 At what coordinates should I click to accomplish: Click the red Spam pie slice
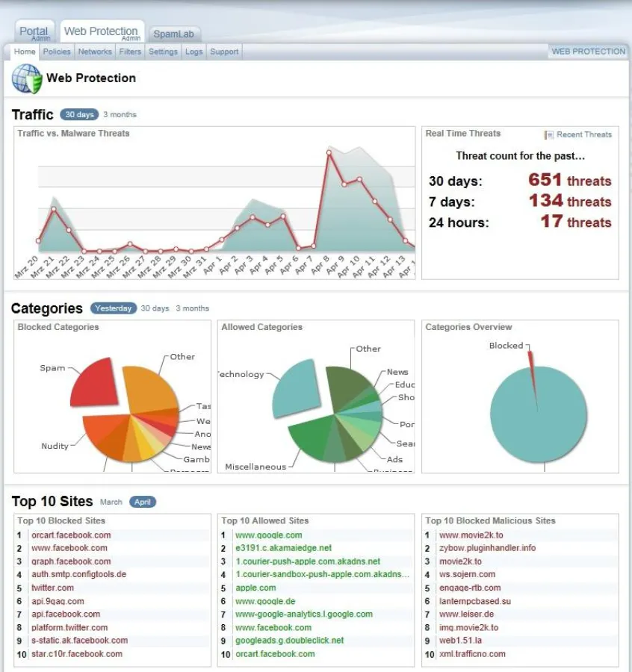click(x=92, y=381)
